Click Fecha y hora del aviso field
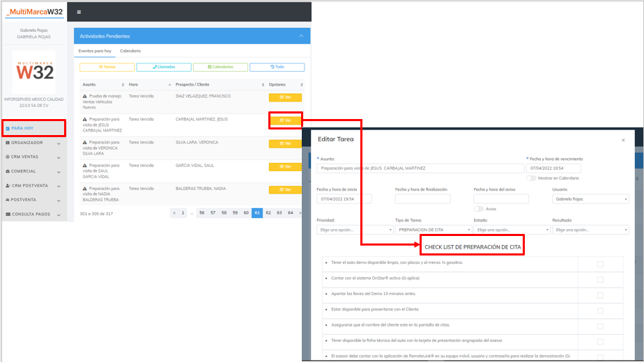 (501, 199)
